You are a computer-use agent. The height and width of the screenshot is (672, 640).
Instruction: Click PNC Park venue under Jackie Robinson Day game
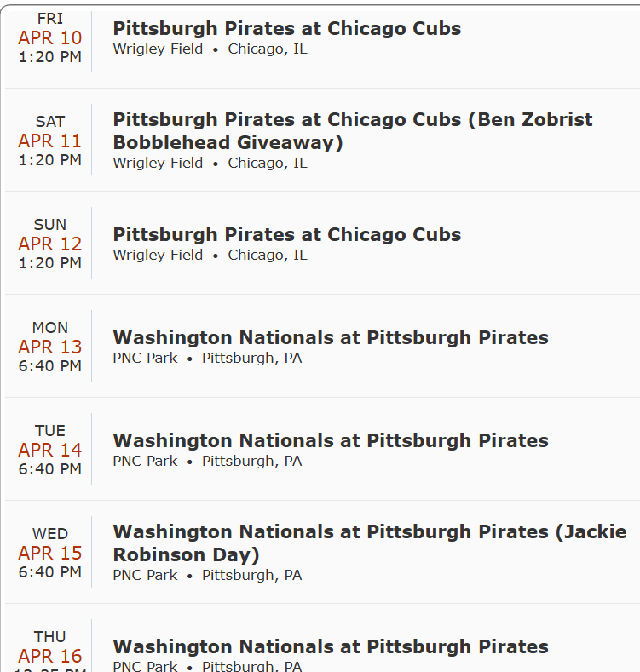(x=145, y=576)
